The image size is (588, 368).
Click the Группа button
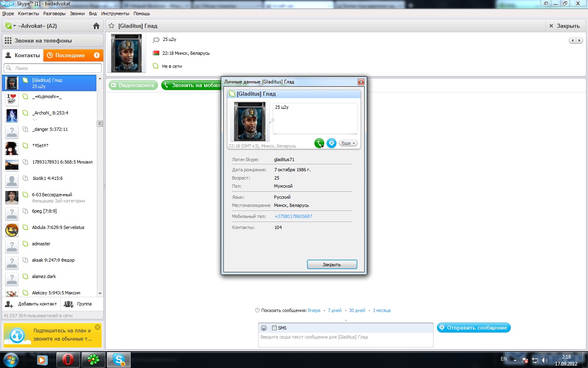(x=78, y=304)
